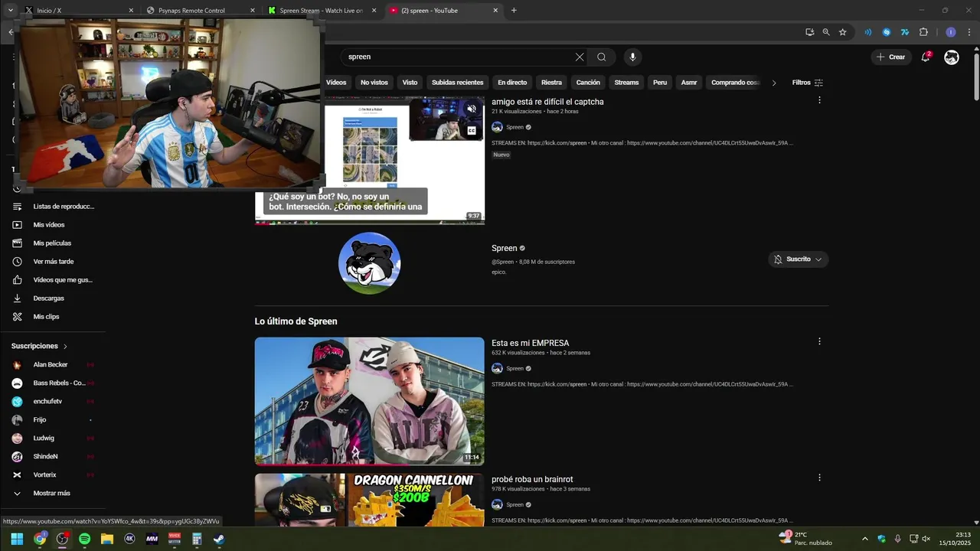Unmute the video preview speaker icon

coord(472,109)
